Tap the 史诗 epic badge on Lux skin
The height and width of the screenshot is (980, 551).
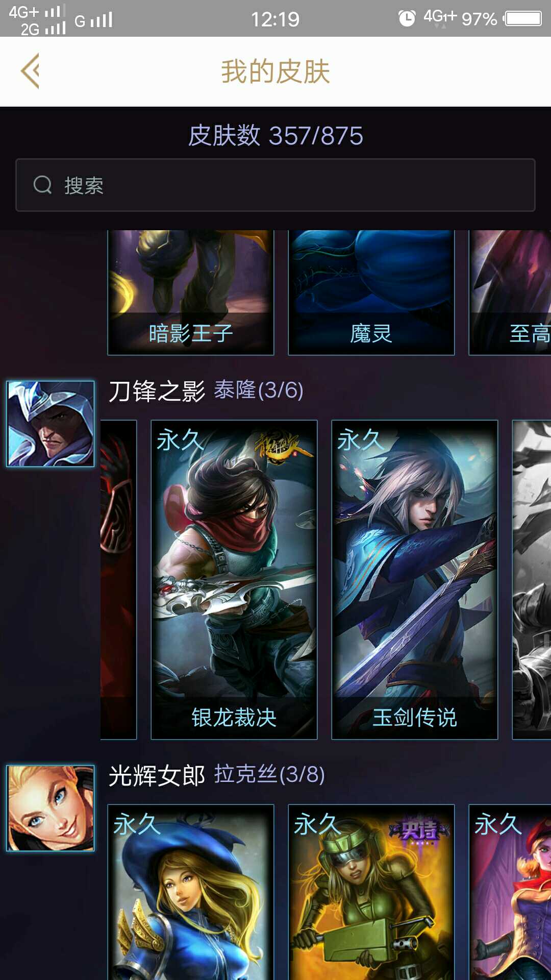[419, 831]
